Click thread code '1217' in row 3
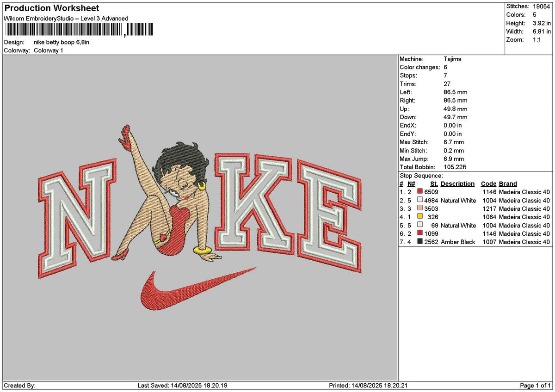The width and height of the screenshot is (555, 392). 489,208
